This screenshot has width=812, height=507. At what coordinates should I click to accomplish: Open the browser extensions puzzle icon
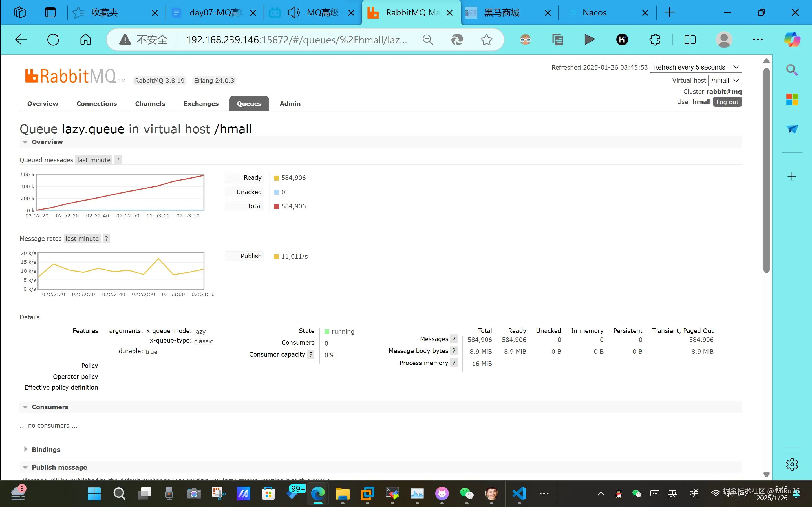tap(655, 39)
